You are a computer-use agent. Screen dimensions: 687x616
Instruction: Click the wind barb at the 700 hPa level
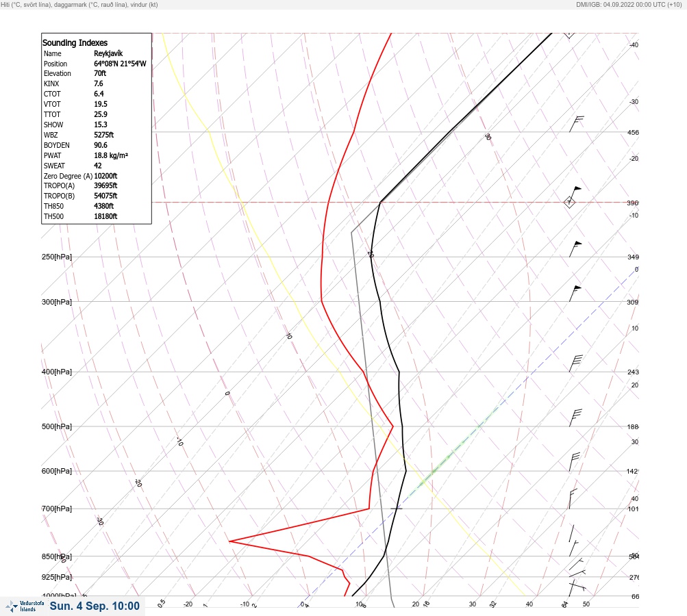tap(573, 499)
